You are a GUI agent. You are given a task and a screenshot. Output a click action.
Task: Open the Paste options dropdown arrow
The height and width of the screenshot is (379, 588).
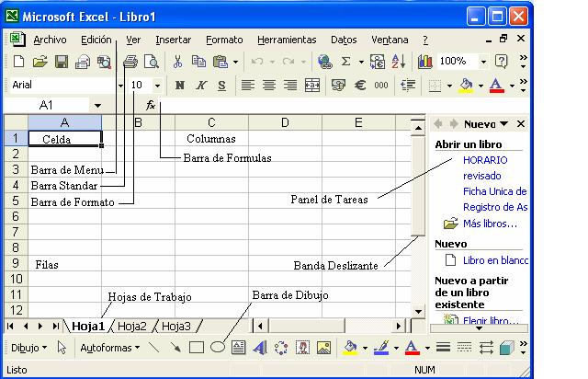(235, 62)
